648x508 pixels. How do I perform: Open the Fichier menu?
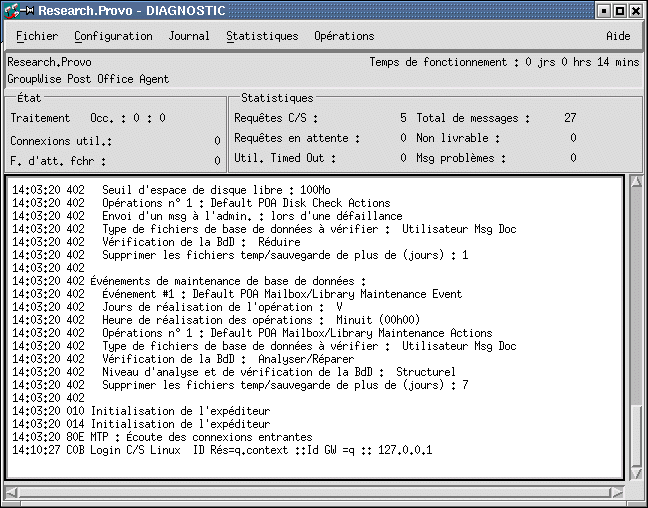[37, 36]
